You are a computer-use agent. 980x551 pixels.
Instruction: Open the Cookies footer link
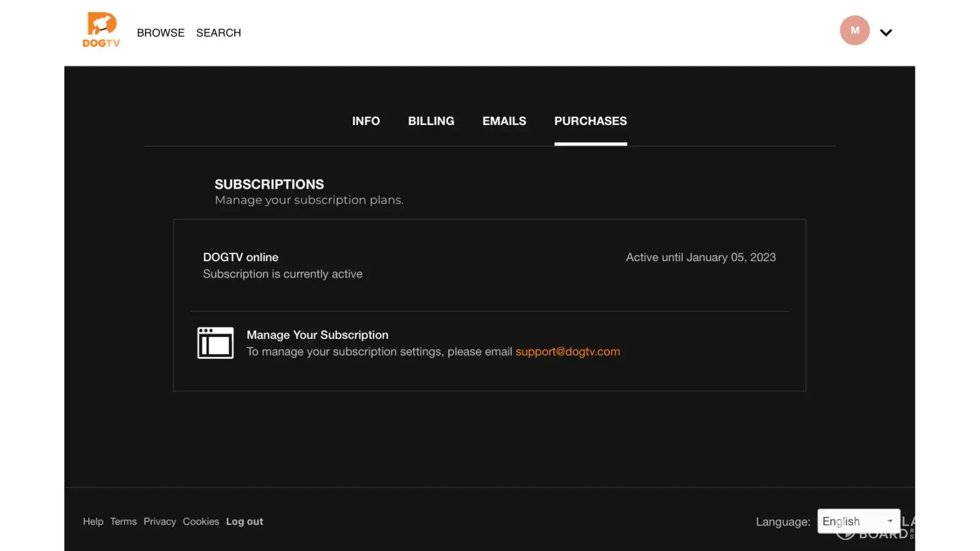coord(201,521)
